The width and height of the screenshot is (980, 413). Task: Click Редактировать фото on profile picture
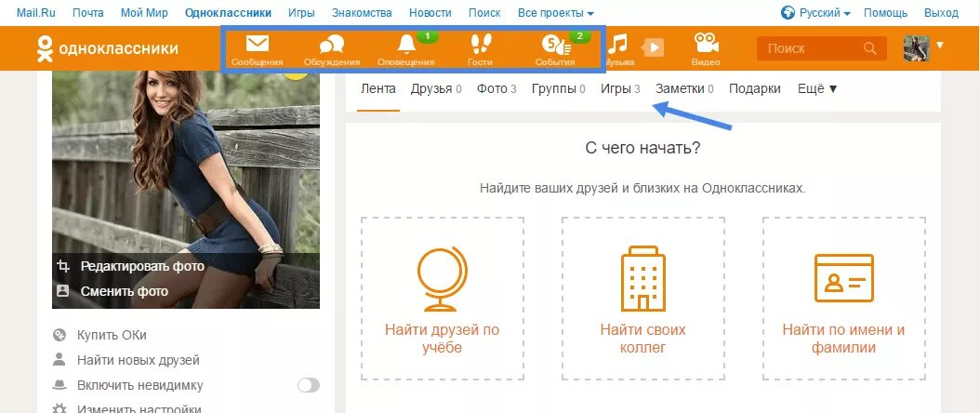click(x=142, y=266)
